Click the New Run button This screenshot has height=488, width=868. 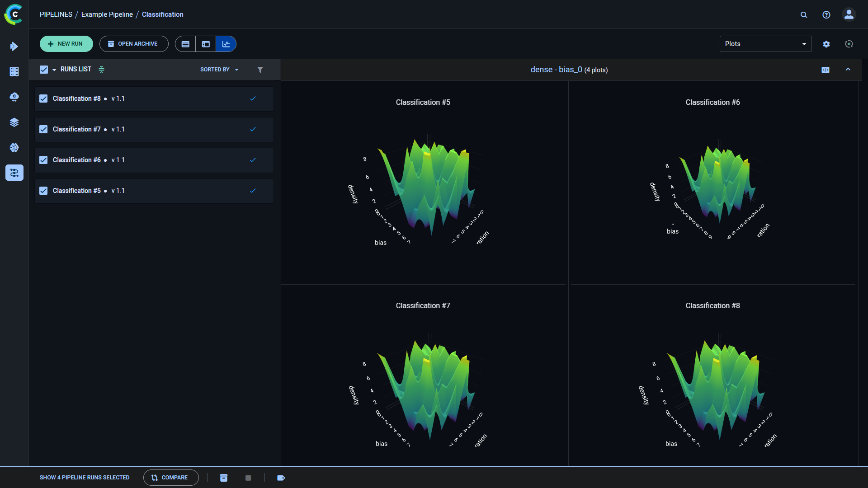66,44
